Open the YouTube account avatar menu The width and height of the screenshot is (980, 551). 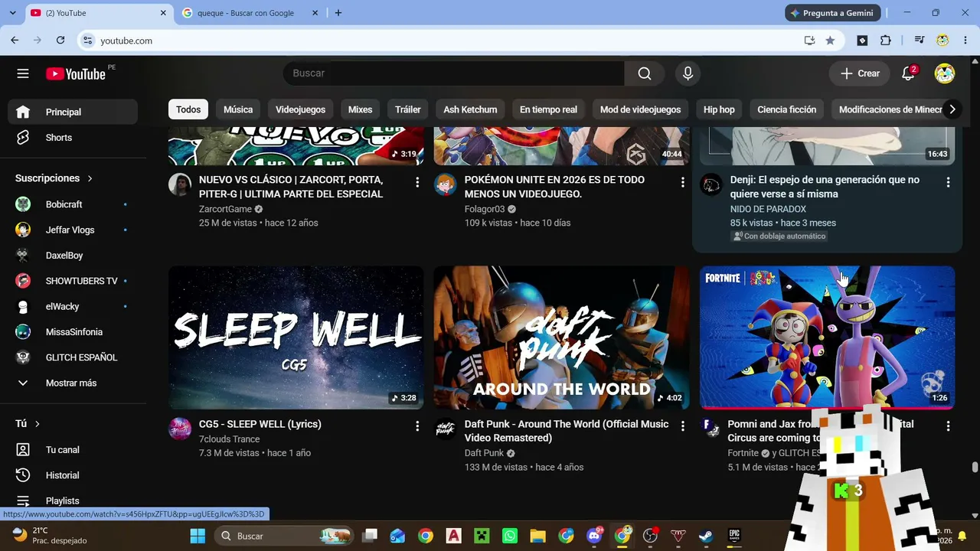[x=945, y=73]
